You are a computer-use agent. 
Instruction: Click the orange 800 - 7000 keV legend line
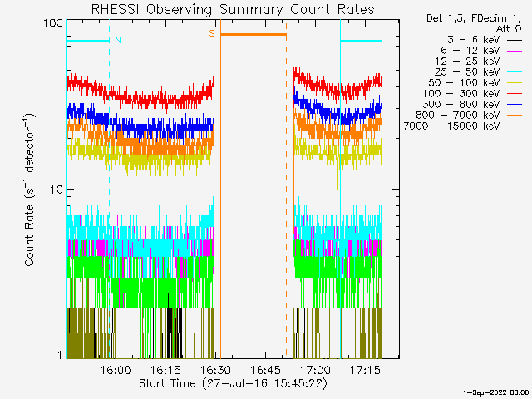click(x=515, y=116)
